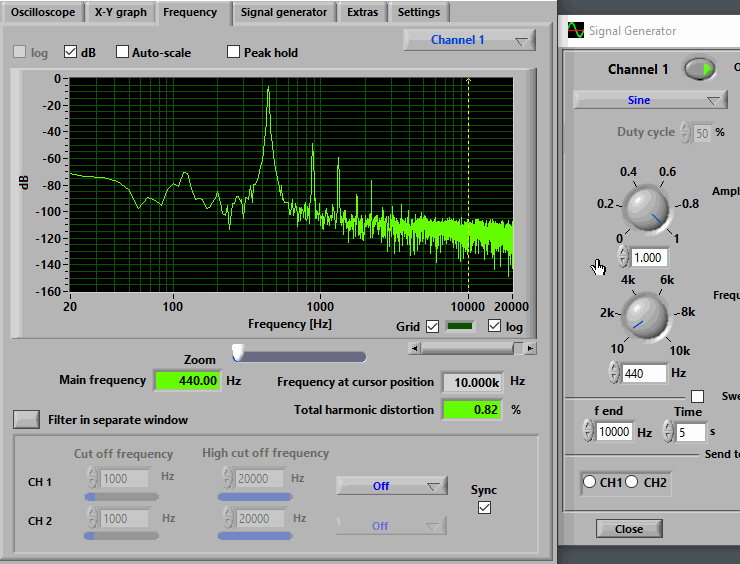
Task: Click the horizontal scrollbar thumb
Action: click(518, 349)
